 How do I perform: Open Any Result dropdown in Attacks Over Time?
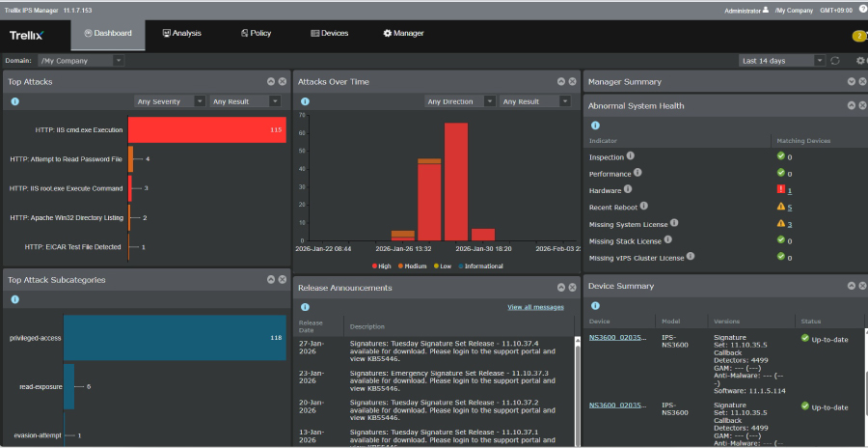point(534,101)
